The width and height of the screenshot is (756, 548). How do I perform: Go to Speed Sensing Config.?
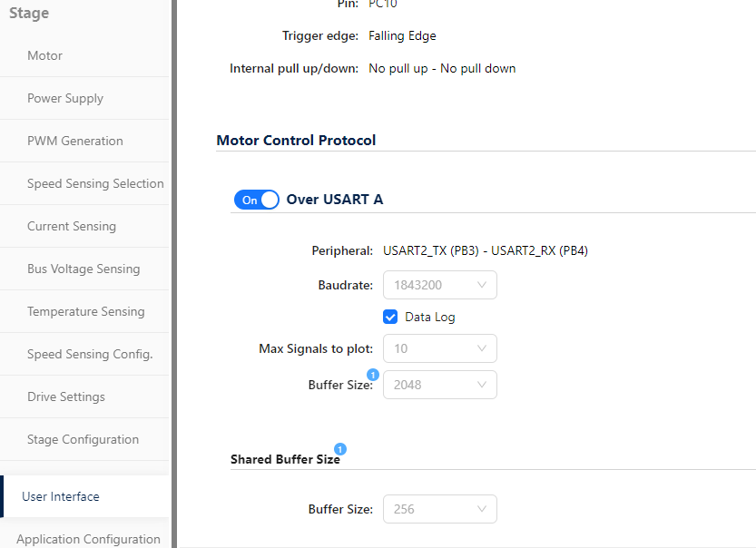coord(90,354)
